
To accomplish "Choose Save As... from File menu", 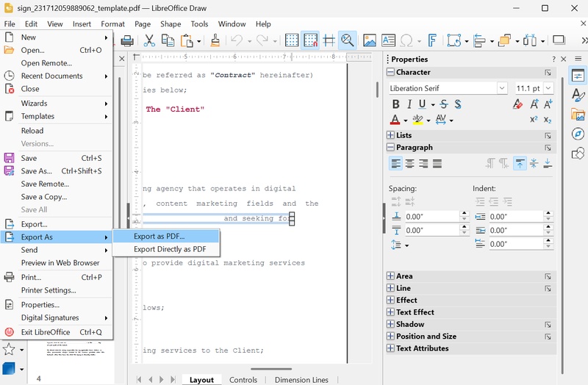I will (57, 171).
